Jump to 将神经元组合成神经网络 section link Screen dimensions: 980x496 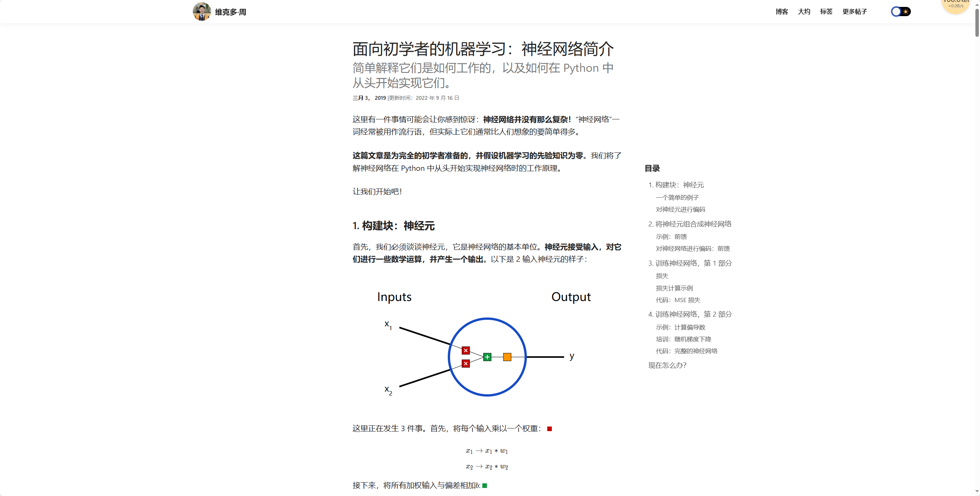point(693,224)
